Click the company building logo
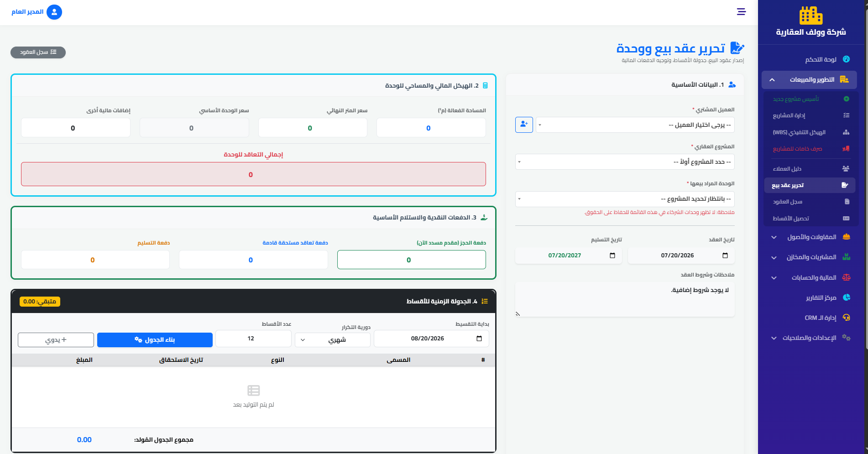 811,16
